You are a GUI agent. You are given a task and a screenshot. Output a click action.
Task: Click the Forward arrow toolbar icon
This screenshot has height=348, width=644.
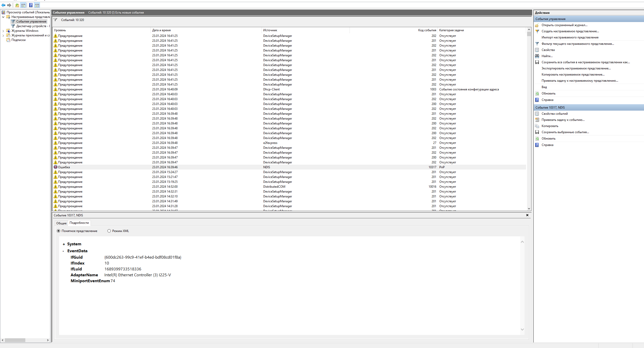pos(9,5)
